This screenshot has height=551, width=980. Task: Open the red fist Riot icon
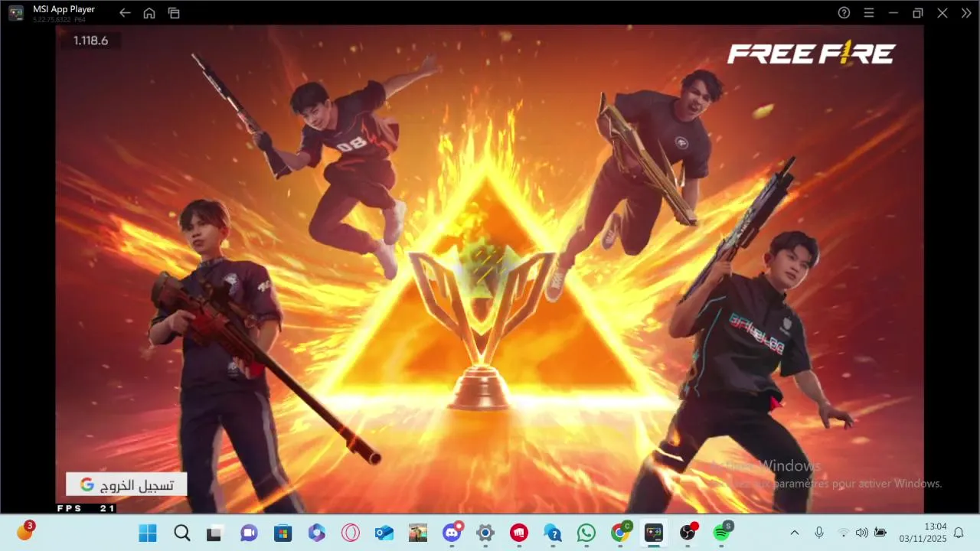click(x=519, y=533)
